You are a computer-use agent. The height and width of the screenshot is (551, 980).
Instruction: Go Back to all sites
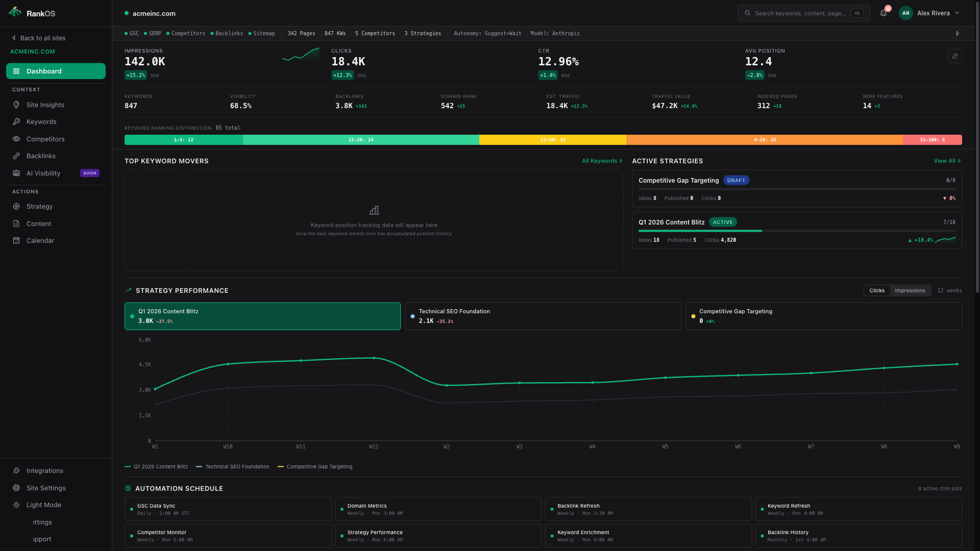coord(43,38)
